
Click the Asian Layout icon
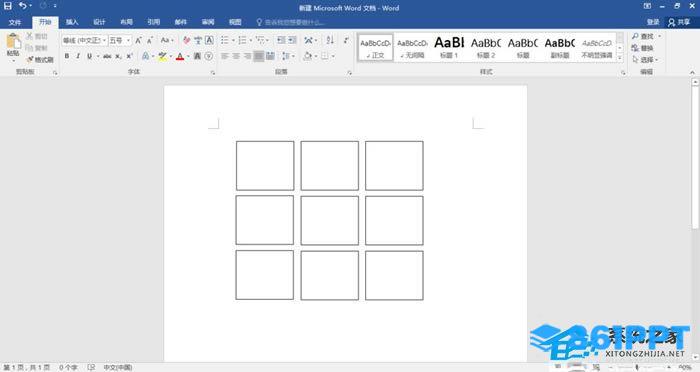click(308, 41)
